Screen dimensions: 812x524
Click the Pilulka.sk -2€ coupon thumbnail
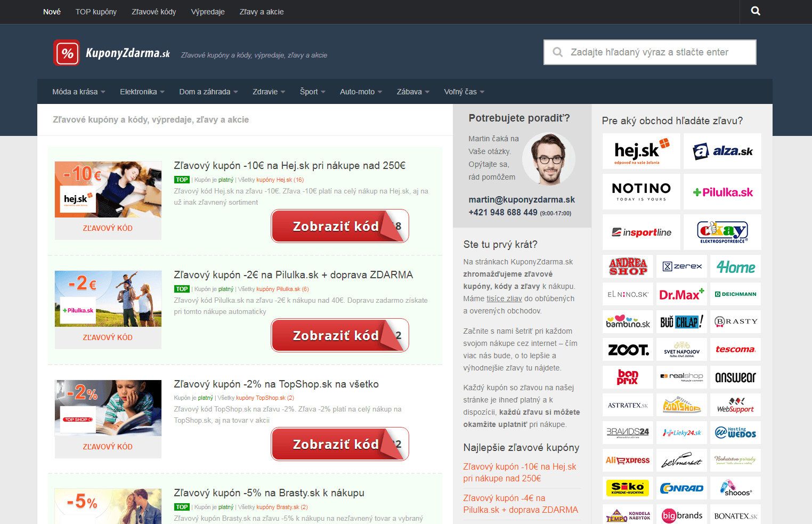108,299
